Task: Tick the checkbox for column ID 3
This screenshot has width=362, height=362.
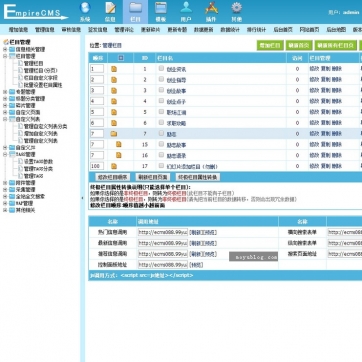Action: pos(161,90)
